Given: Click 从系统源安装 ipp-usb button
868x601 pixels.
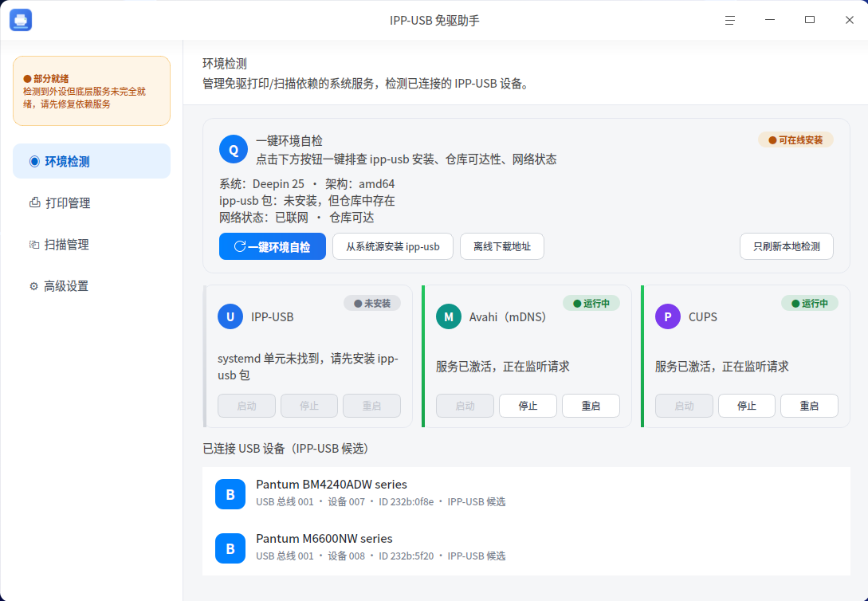Looking at the screenshot, I should (392, 246).
